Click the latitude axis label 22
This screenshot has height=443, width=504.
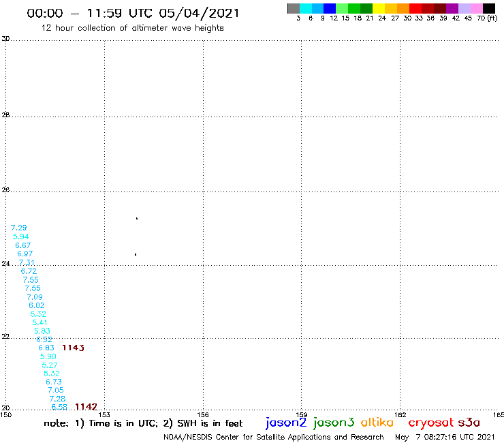(5, 336)
